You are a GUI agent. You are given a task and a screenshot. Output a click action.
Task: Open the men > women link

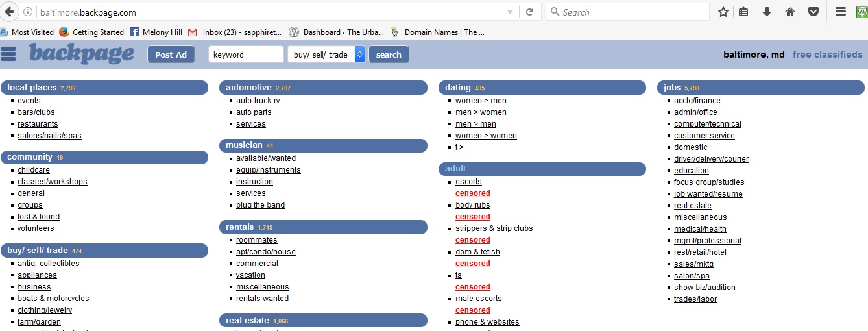click(481, 112)
